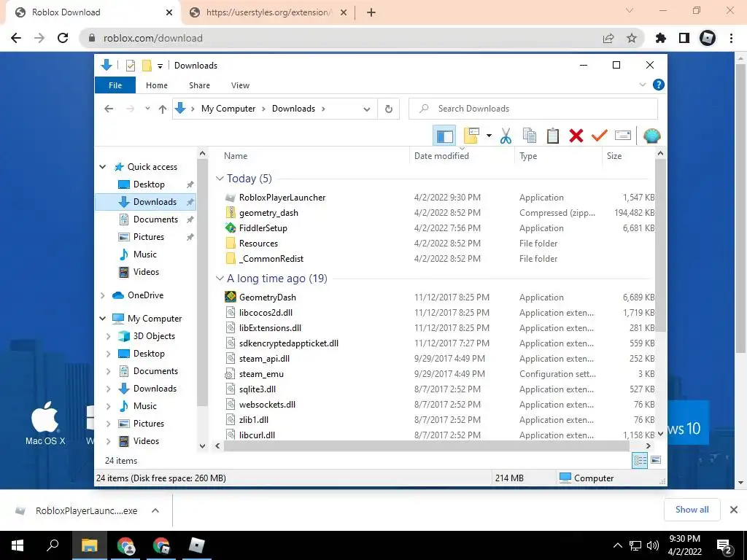Screen dimensions: 747x560
Task: Reload the Roblox page in Chrome
Action: 63,38
